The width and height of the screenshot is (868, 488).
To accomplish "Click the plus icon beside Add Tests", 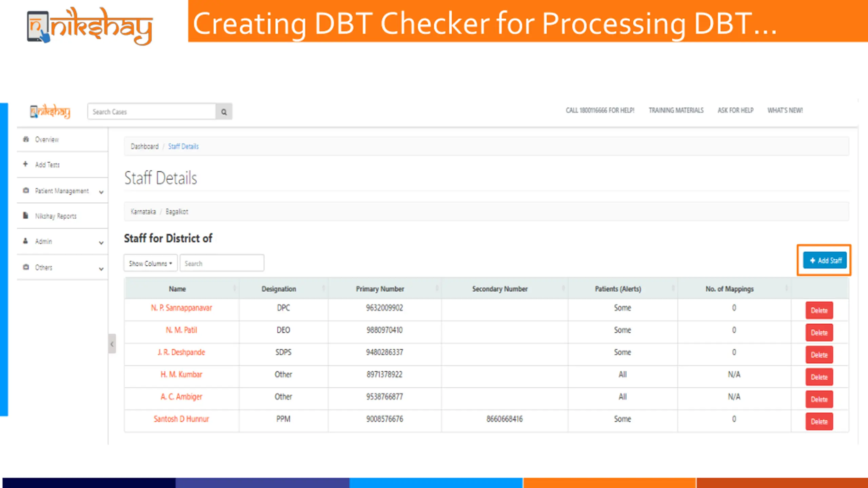I will point(25,164).
